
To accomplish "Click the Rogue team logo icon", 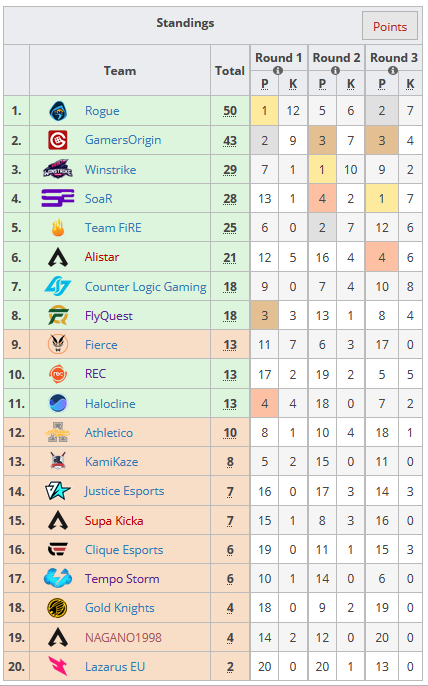I will (x=58, y=111).
